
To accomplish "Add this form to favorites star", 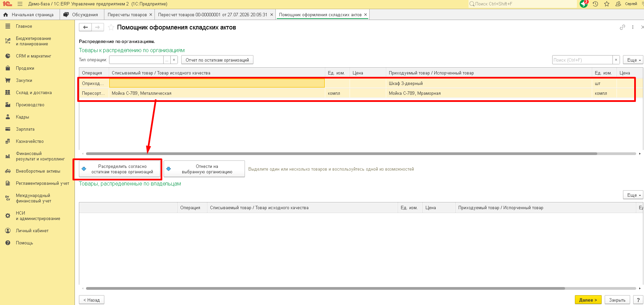I will click(111, 27).
